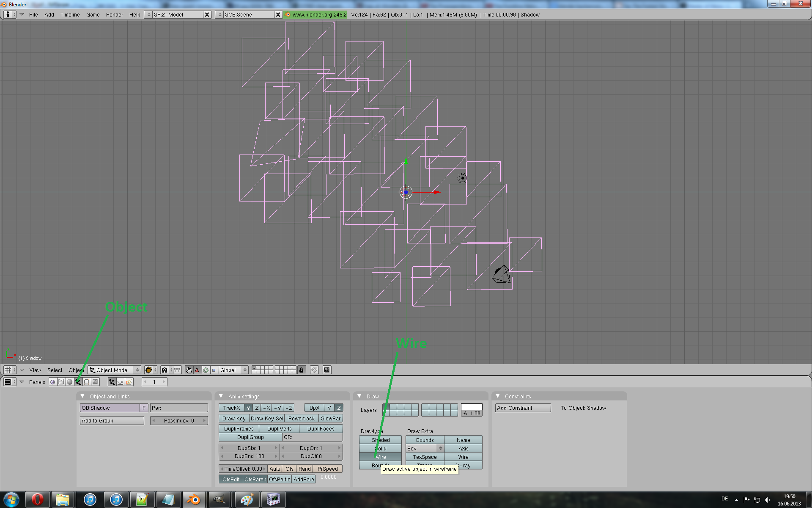
Task: Select the Physics buttons sub-context icon
Action: tap(121, 382)
